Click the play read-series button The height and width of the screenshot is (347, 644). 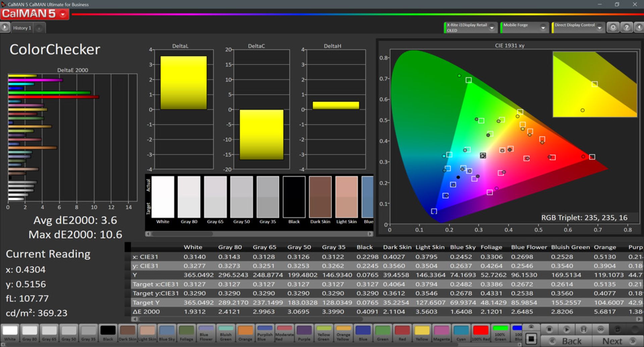point(567,330)
